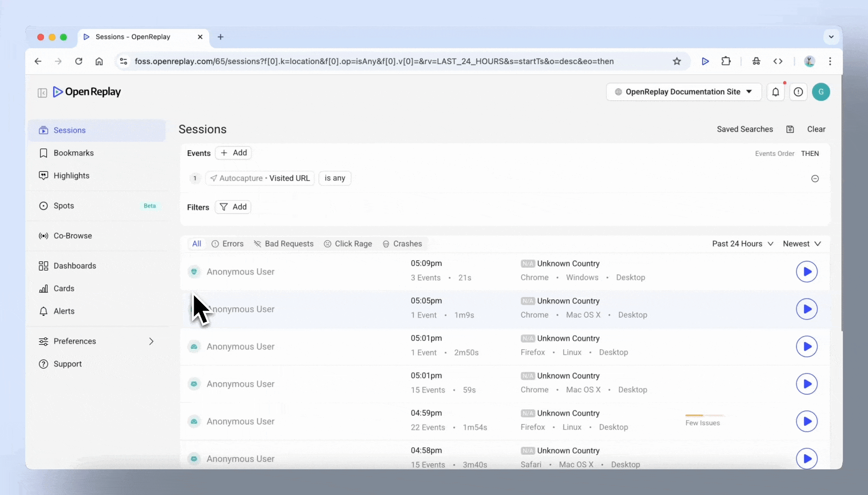Play the 05:09pm session
The width and height of the screenshot is (868, 495).
click(x=807, y=272)
